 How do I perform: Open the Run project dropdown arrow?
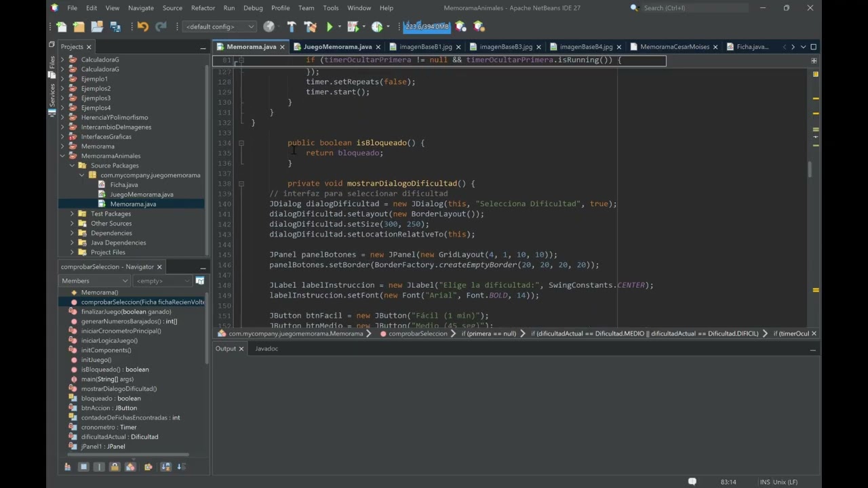[340, 26]
